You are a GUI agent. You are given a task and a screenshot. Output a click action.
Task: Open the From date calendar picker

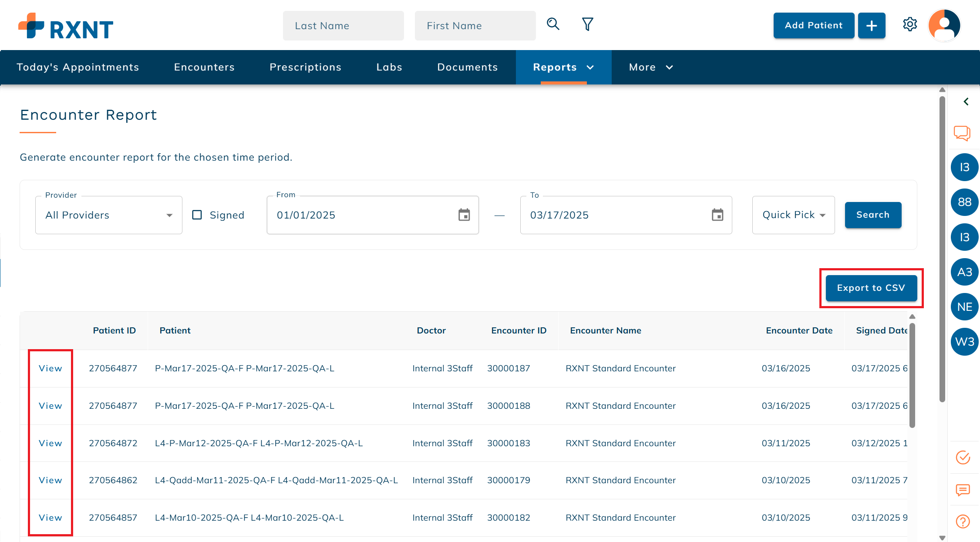(464, 215)
